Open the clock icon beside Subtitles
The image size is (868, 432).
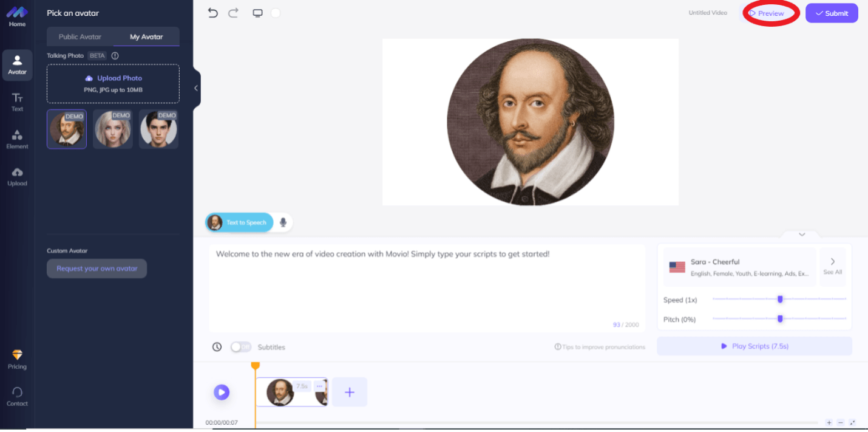point(217,347)
